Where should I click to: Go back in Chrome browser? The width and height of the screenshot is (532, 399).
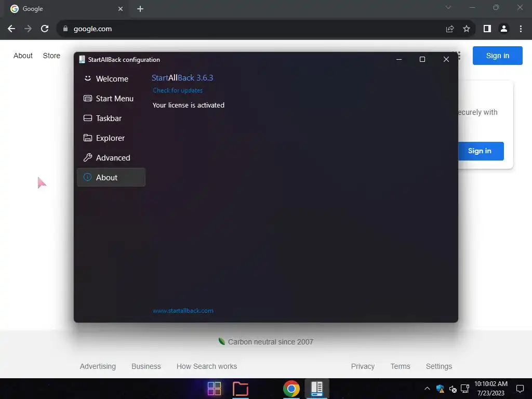tap(11, 29)
